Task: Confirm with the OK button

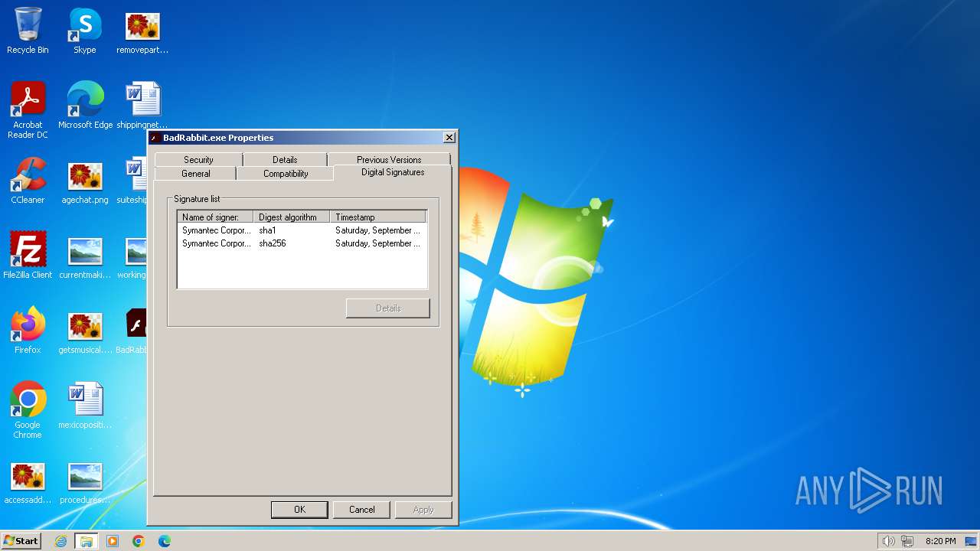Action: coord(299,510)
